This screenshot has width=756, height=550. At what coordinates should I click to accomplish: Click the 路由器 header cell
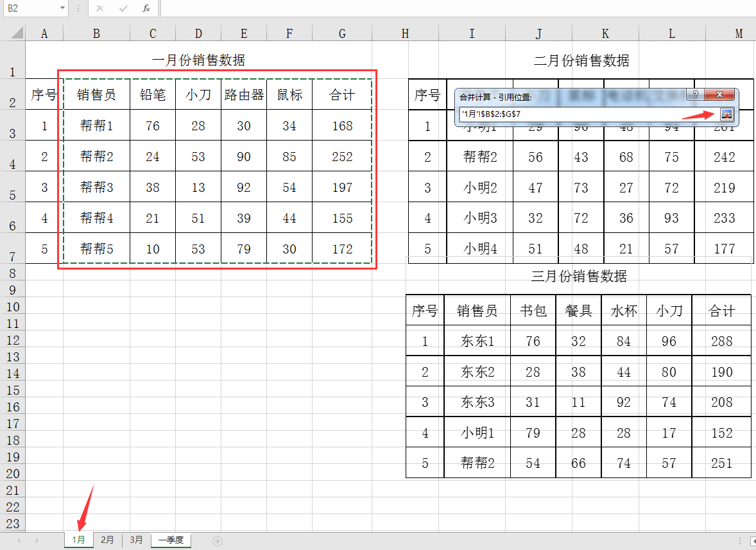tap(244, 94)
